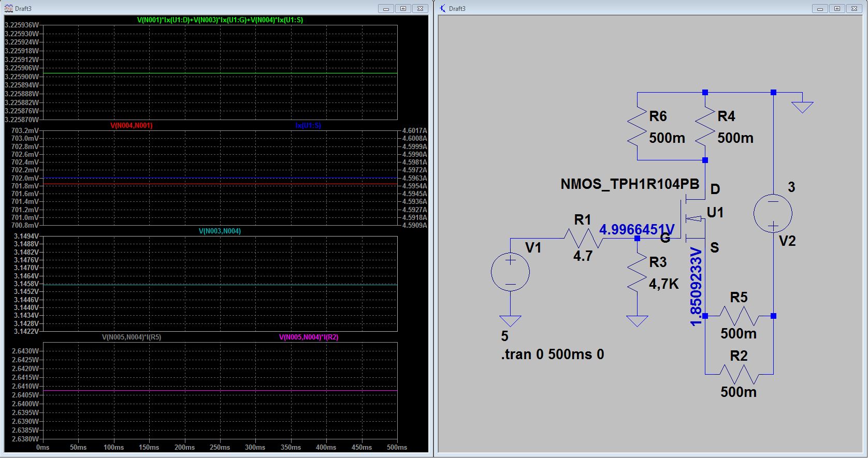Click the D drain pin label
Image resolution: width=868 pixels, height=458 pixels.
(x=715, y=189)
